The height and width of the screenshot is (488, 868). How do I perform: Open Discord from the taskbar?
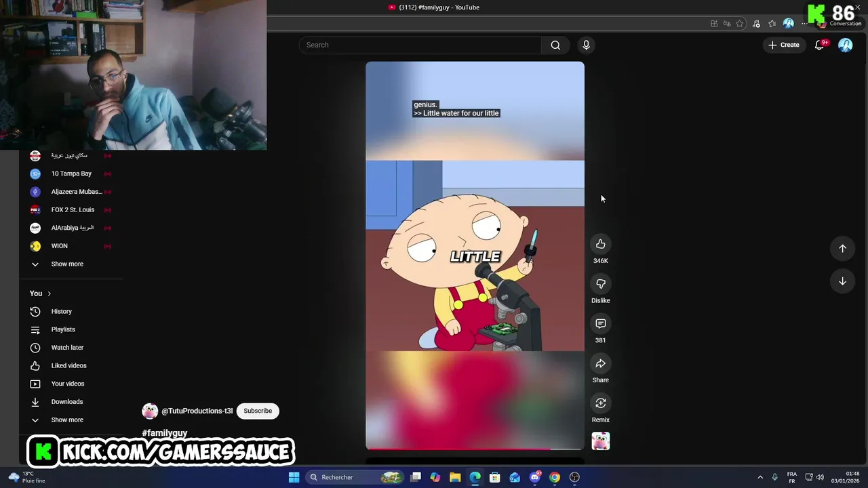click(535, 477)
